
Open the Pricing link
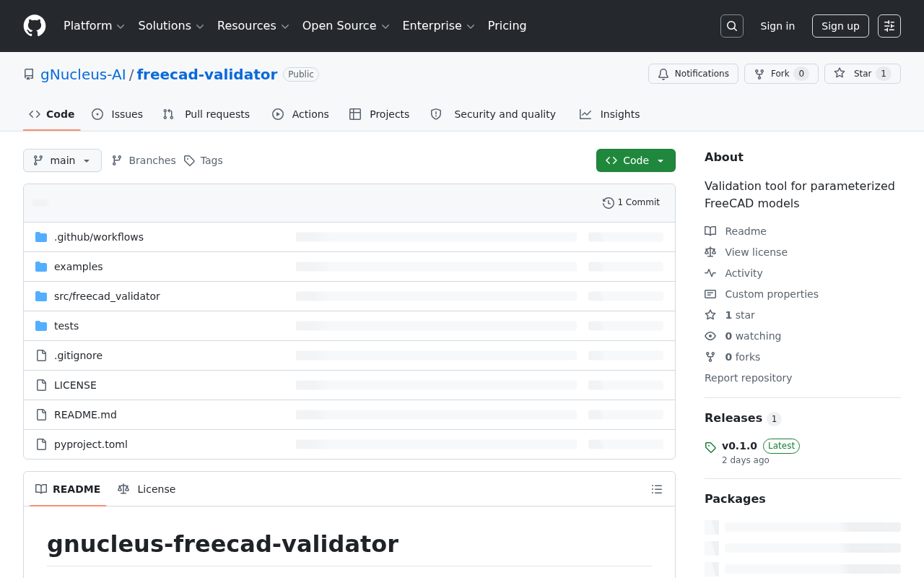[507, 26]
